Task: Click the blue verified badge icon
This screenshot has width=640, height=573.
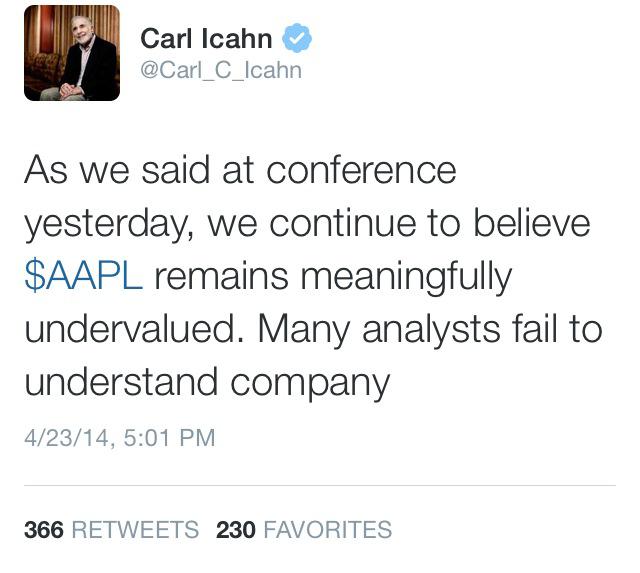Action: click(x=297, y=38)
